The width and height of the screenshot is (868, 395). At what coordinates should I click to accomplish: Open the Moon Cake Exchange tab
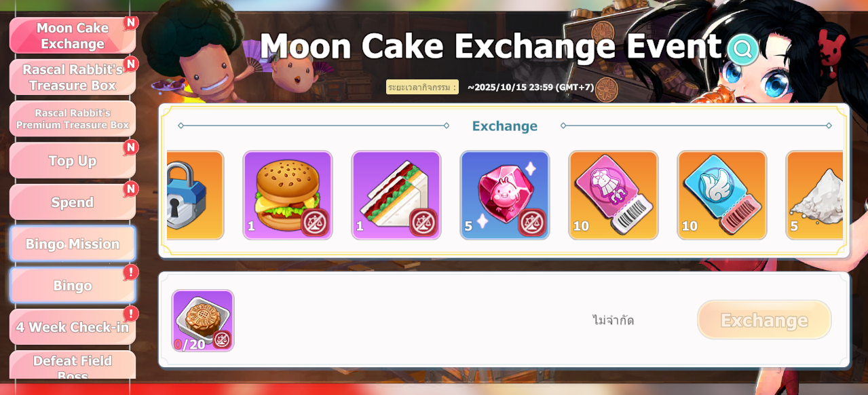tap(73, 36)
